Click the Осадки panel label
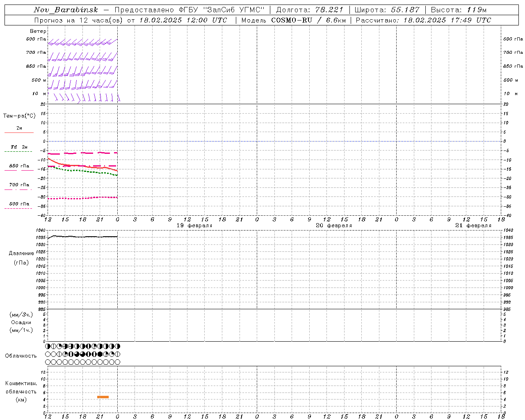The image size is (525, 420). coord(21,322)
